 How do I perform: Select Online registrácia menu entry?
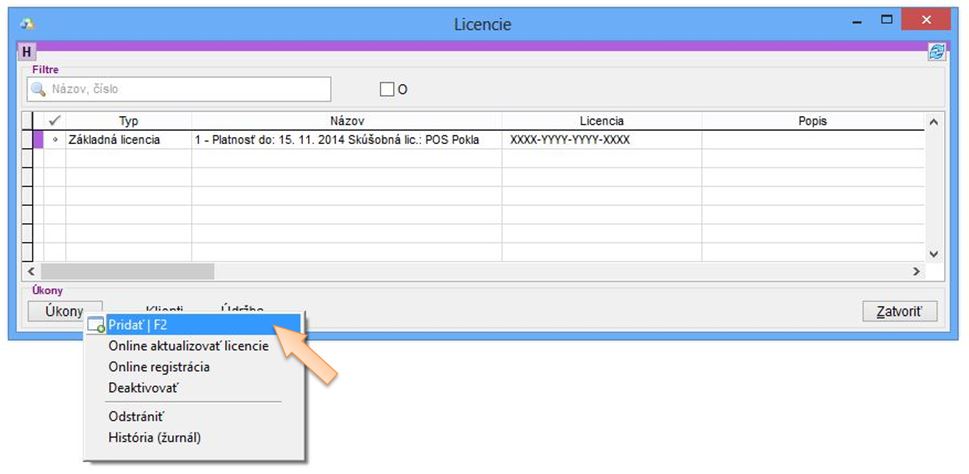click(x=159, y=366)
